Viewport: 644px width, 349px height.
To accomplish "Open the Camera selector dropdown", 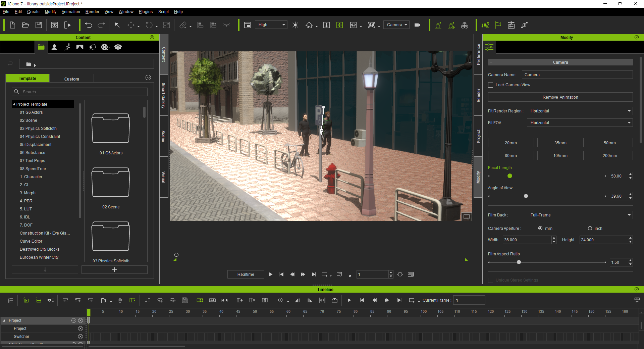I will [396, 25].
